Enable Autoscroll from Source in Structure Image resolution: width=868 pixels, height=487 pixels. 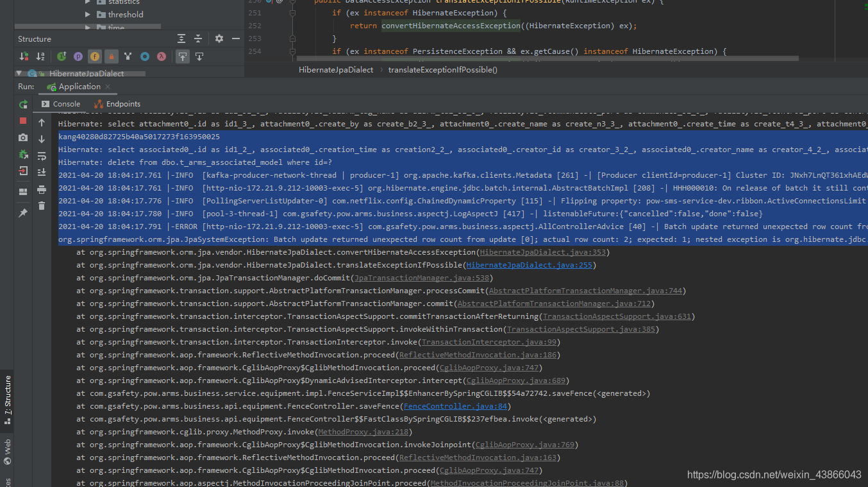pyautogui.click(x=199, y=56)
